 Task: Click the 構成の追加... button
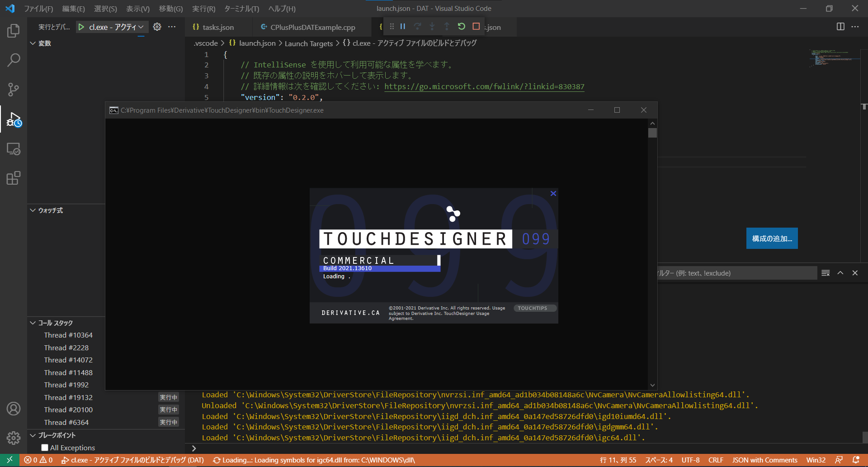tap(772, 238)
